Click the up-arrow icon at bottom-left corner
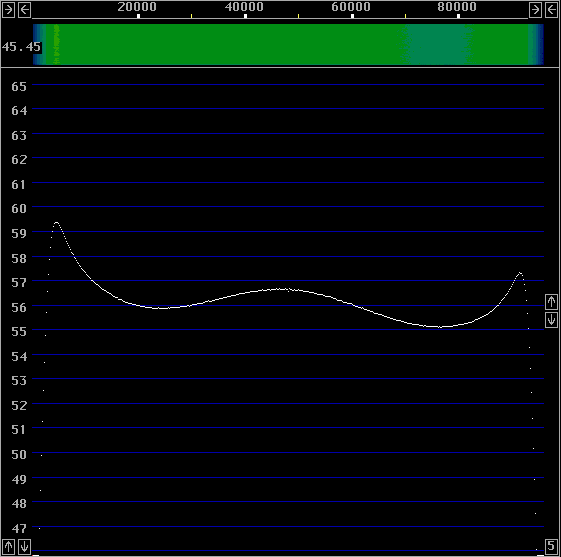 (x=8, y=547)
